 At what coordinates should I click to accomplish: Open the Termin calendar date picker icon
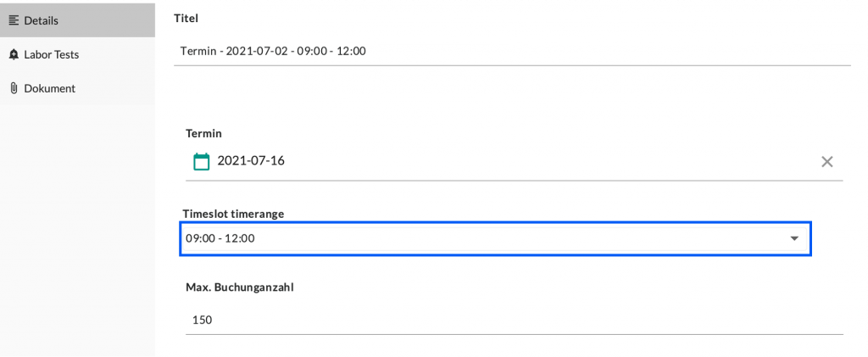point(201,161)
